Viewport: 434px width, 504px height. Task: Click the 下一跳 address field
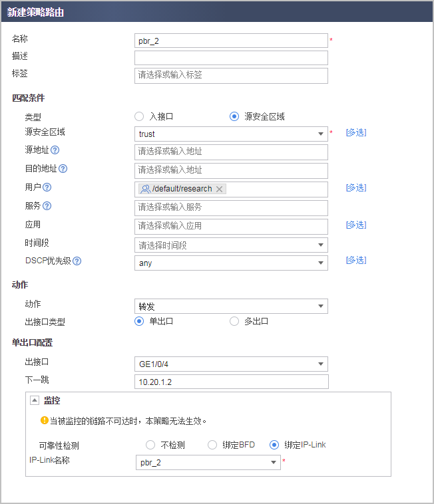pyautogui.click(x=231, y=382)
